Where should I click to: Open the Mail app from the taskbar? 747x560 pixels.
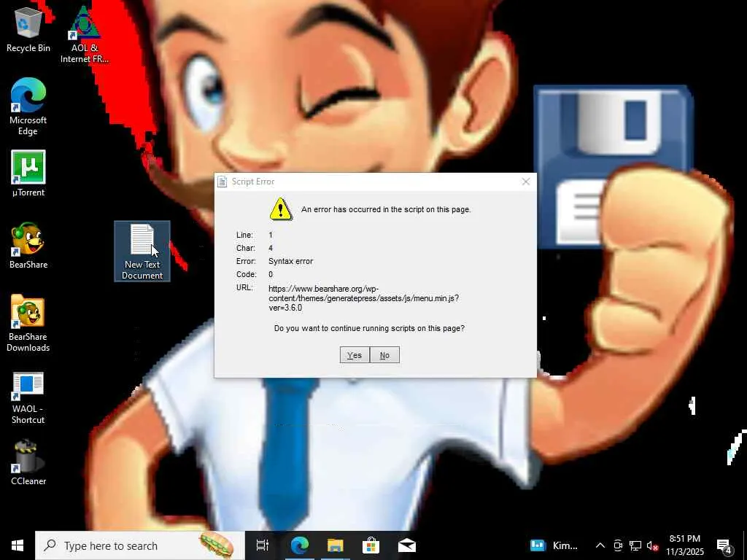click(407, 545)
